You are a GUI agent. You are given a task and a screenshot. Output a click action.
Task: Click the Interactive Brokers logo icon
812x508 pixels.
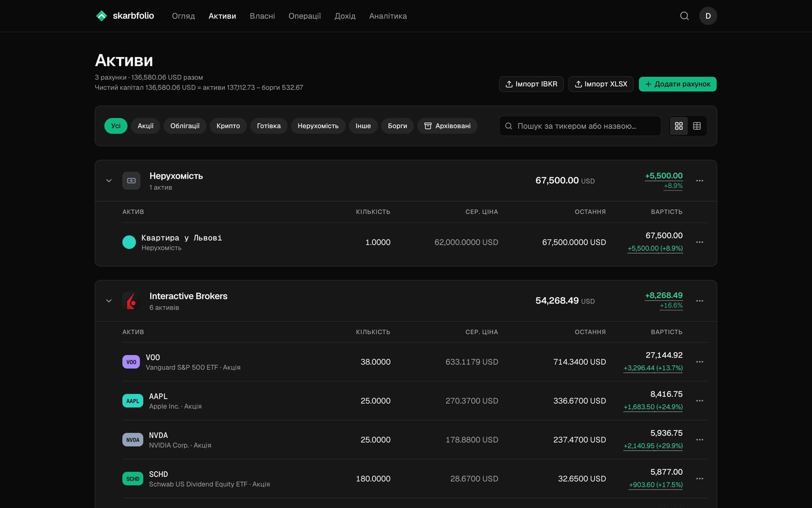tap(131, 301)
